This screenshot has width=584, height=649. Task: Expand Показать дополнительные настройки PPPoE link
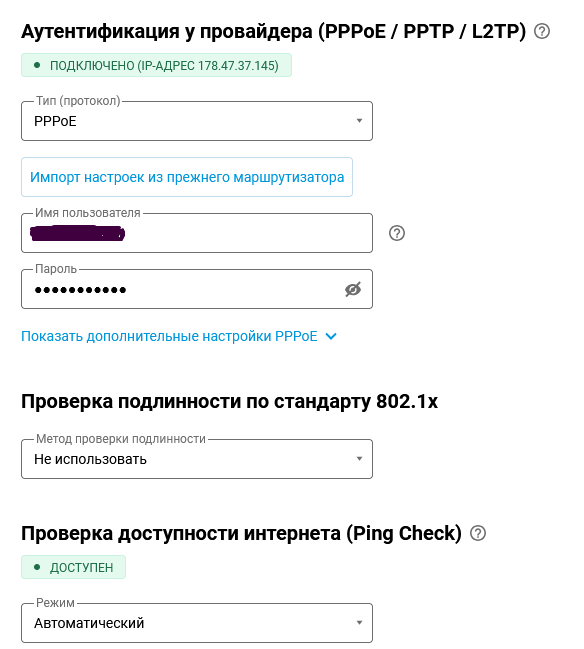169,337
